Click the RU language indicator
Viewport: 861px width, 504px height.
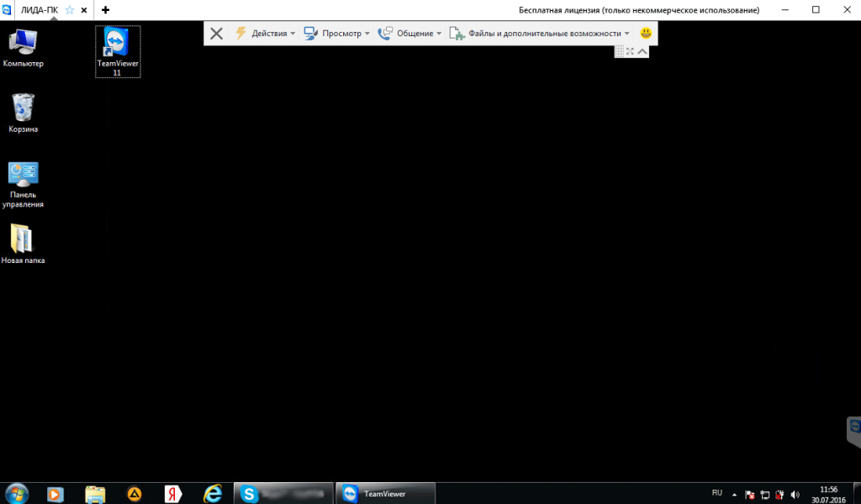pyautogui.click(x=716, y=493)
